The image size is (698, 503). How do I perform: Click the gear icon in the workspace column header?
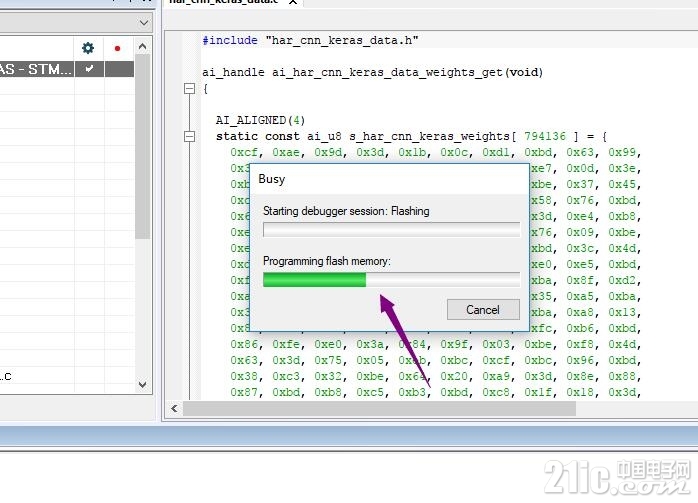(x=88, y=48)
